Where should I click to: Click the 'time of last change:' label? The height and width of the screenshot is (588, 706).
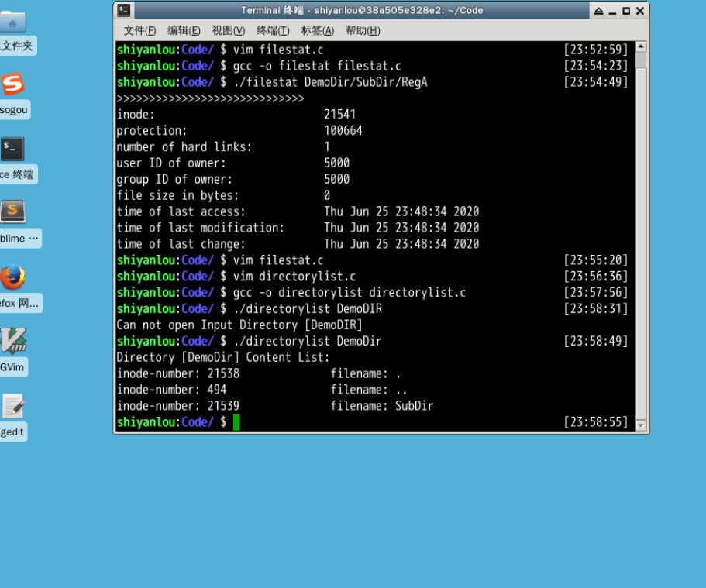pos(181,244)
